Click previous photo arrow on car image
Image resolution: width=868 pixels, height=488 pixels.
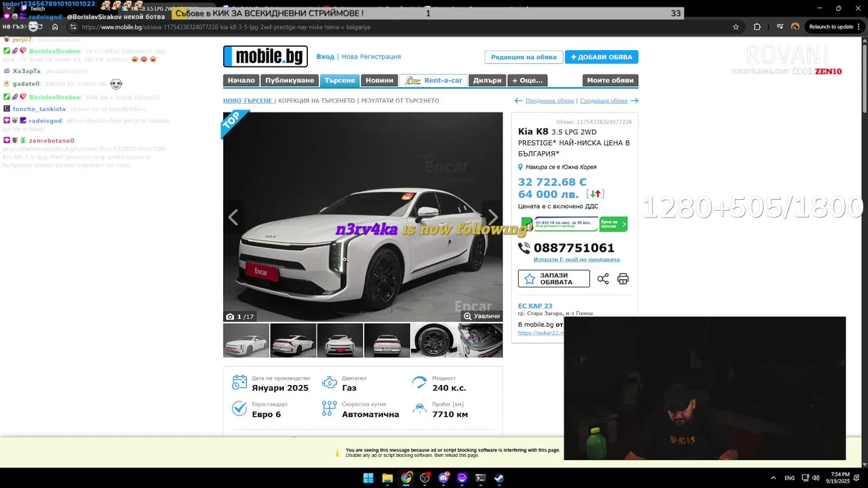[x=233, y=217]
